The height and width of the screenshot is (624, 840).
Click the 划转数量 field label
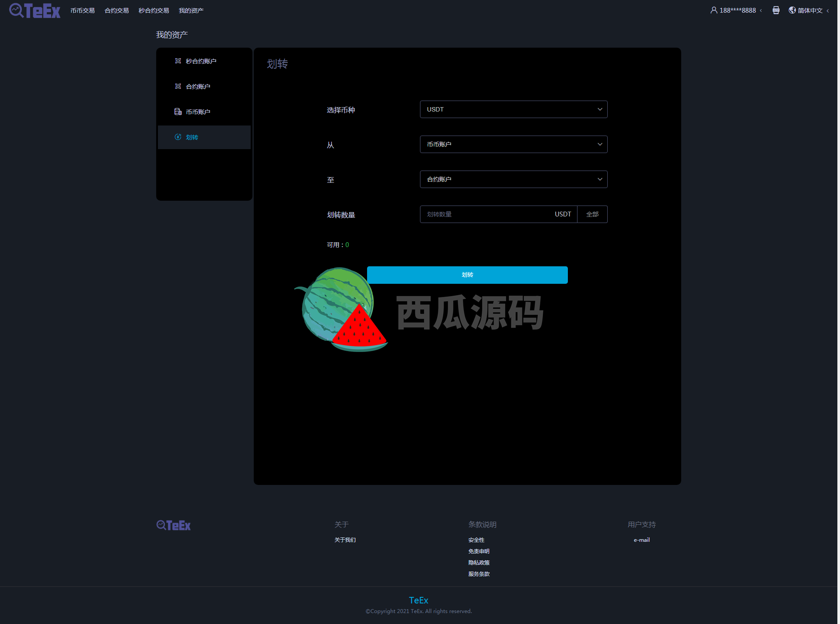[341, 215]
